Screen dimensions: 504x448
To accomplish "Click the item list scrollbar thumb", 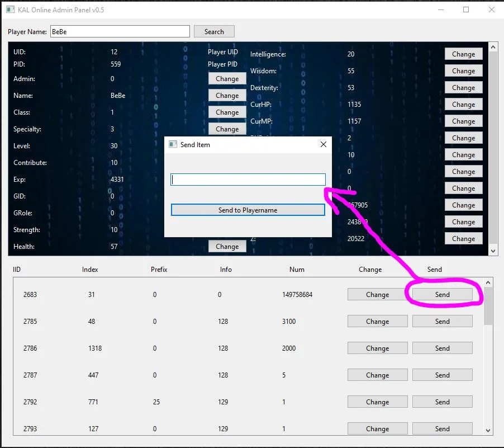I will [488, 306].
